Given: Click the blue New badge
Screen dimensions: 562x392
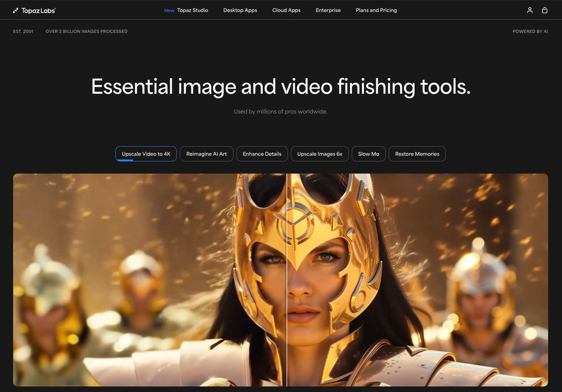Looking at the screenshot, I should (x=169, y=10).
